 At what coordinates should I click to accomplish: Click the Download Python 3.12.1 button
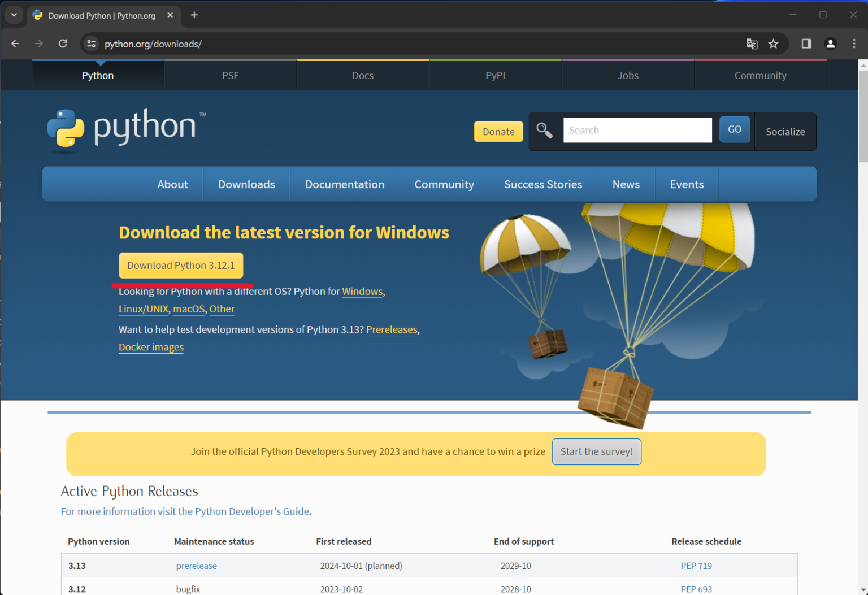coord(181,266)
